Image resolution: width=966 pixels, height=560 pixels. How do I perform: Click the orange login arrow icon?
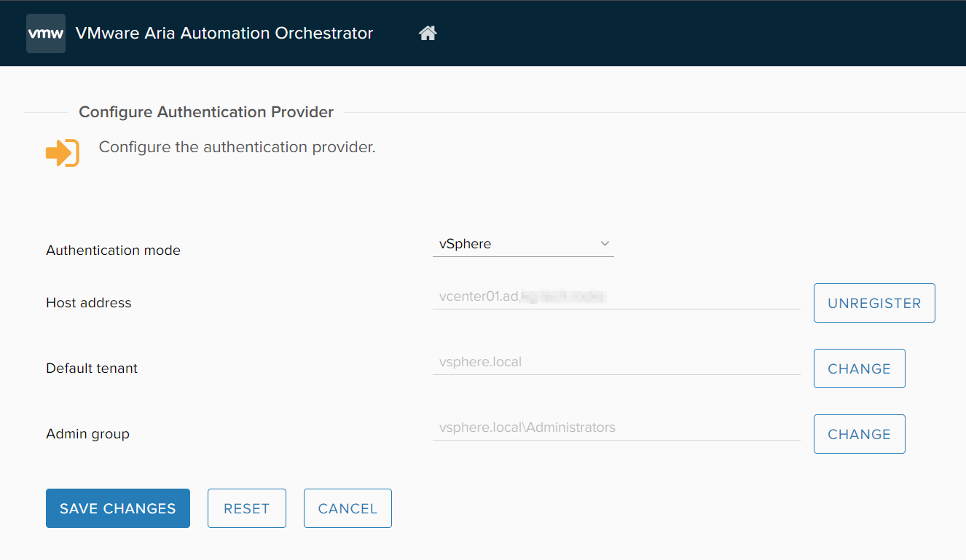(x=62, y=153)
